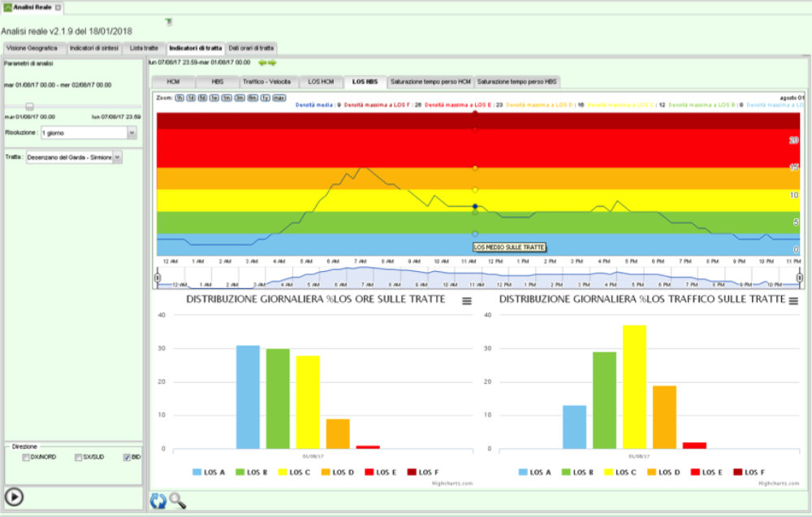Set chart zoom to 6m
Image resolution: width=812 pixels, height=517 pixels.
point(253,98)
